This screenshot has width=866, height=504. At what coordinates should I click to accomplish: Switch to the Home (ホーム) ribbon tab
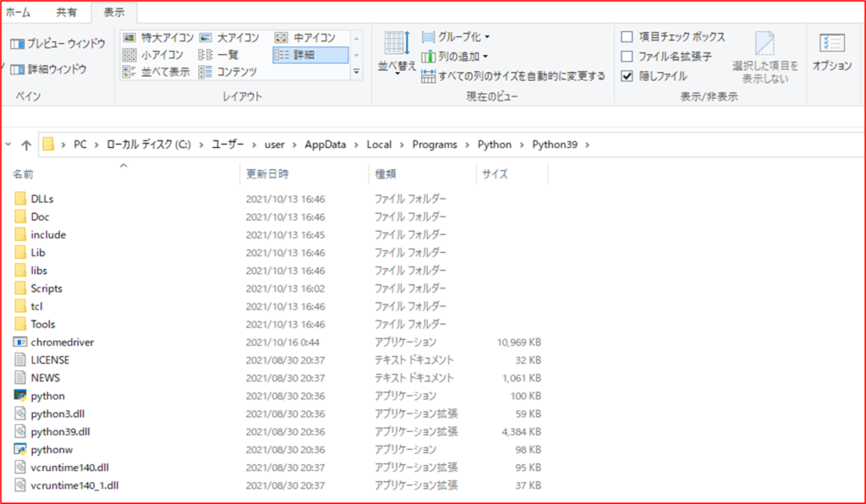click(19, 12)
